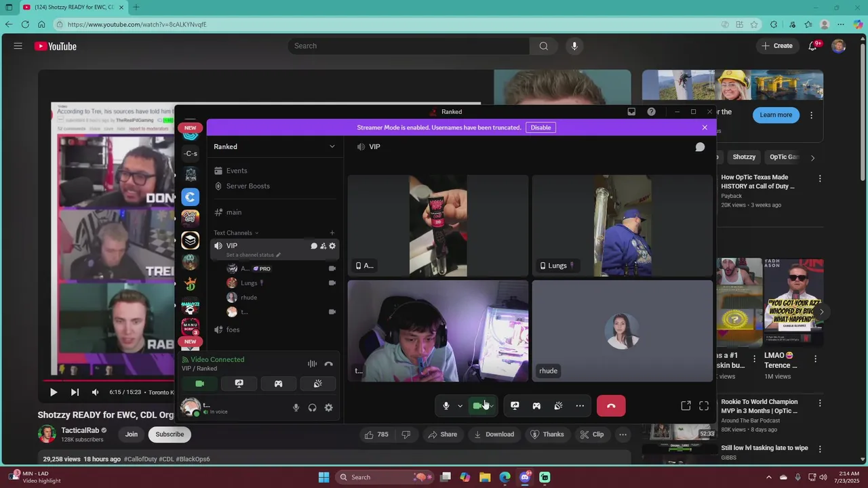Filter recommendations by the Shotzzy chip
The height and width of the screenshot is (488, 868).
pyautogui.click(x=744, y=157)
